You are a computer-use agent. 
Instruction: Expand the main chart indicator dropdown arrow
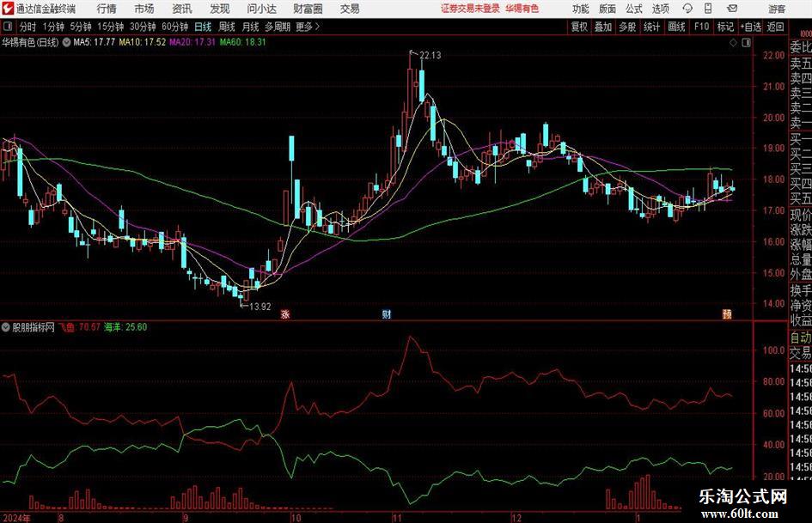(x=66, y=42)
